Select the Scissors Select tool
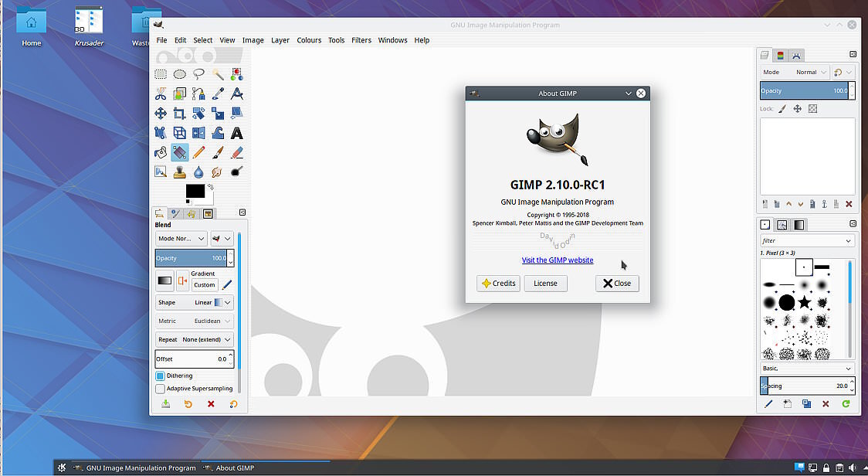 point(161,93)
